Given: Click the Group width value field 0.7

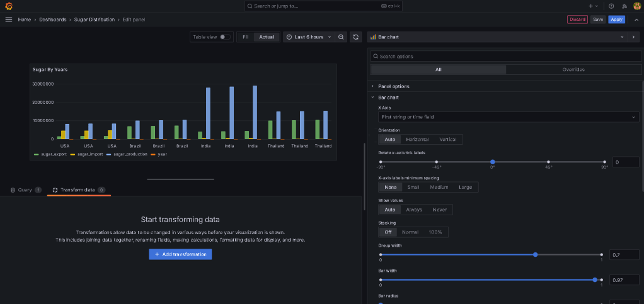Looking at the screenshot, I should coord(624,255).
